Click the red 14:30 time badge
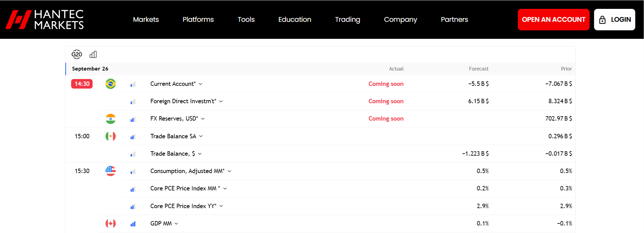Image resolution: width=644 pixels, height=233 pixels. click(x=82, y=84)
